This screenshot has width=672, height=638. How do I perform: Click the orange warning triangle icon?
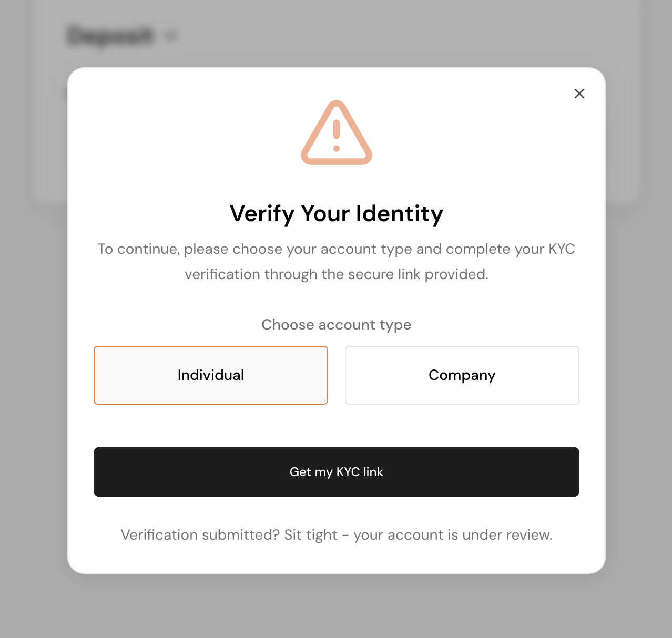[x=337, y=132]
